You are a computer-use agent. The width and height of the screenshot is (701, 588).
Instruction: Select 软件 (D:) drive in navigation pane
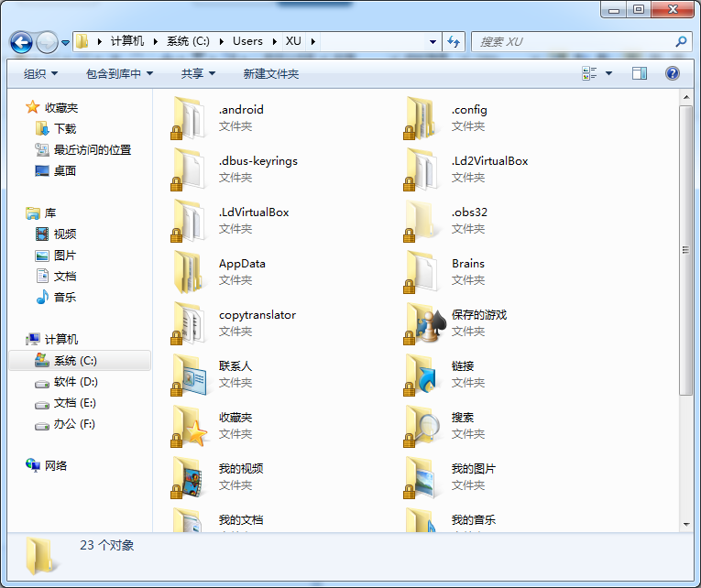point(75,382)
